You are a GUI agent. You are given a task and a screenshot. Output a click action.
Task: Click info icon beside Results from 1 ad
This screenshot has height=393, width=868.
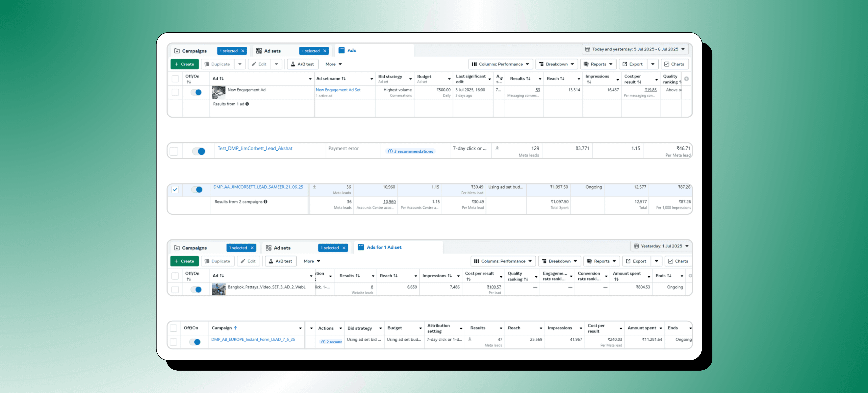tap(247, 104)
